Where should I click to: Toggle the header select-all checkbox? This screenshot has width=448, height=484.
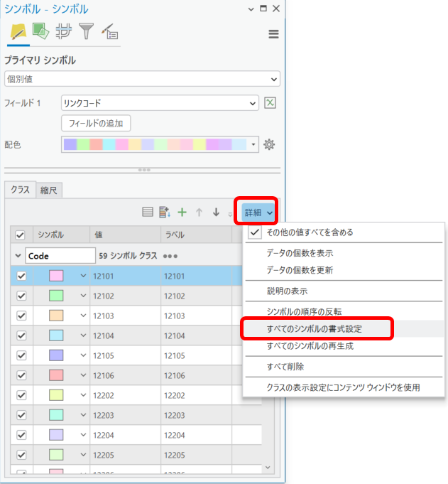(x=21, y=235)
